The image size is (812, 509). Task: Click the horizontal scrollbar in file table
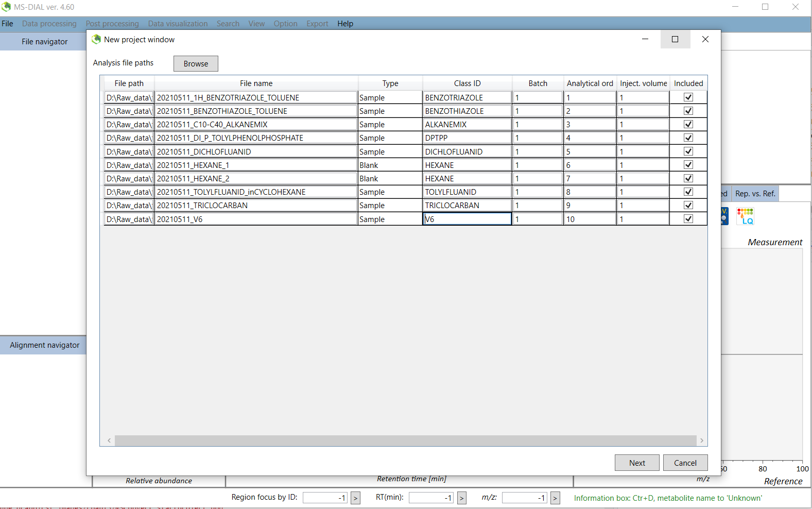405,440
